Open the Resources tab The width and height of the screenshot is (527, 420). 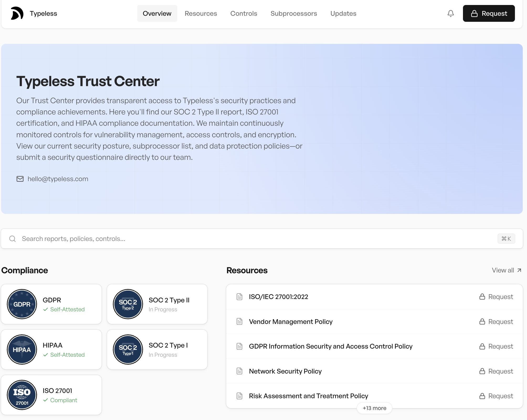click(x=201, y=13)
